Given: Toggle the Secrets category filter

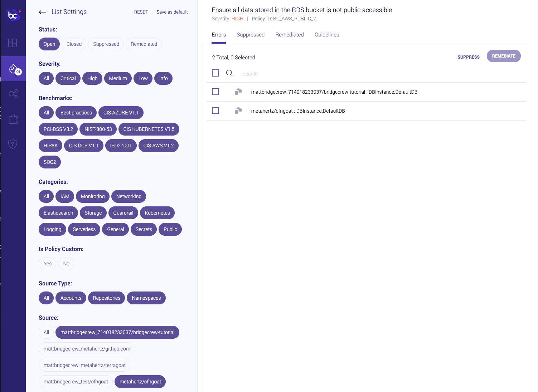Looking at the screenshot, I should (144, 229).
